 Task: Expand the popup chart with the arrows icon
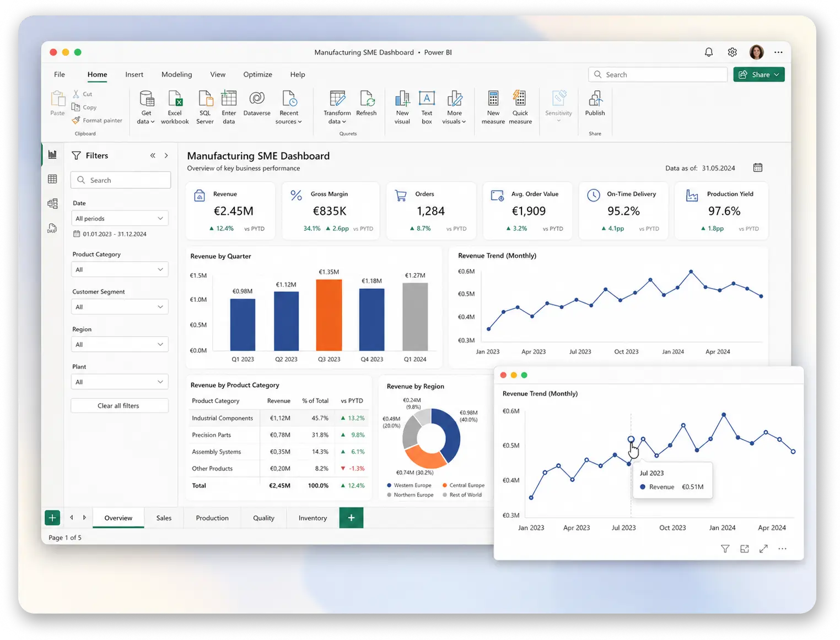(763, 549)
